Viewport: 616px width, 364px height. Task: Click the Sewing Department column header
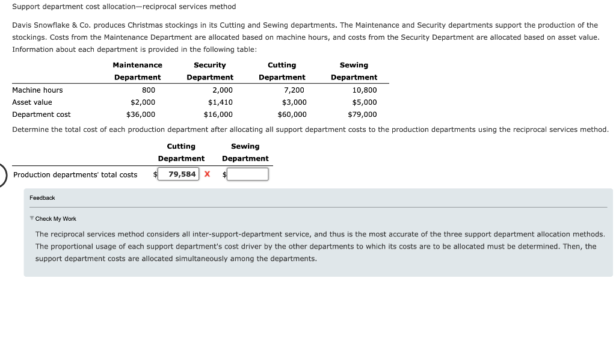click(354, 71)
